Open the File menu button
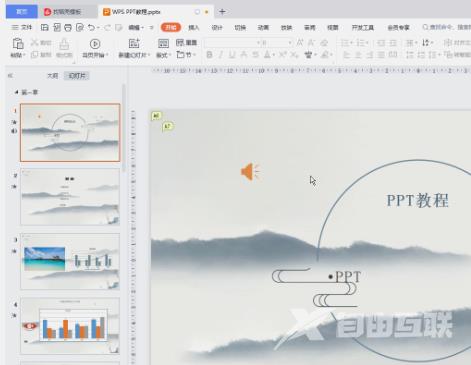The height and width of the screenshot is (365, 471). coord(22,28)
